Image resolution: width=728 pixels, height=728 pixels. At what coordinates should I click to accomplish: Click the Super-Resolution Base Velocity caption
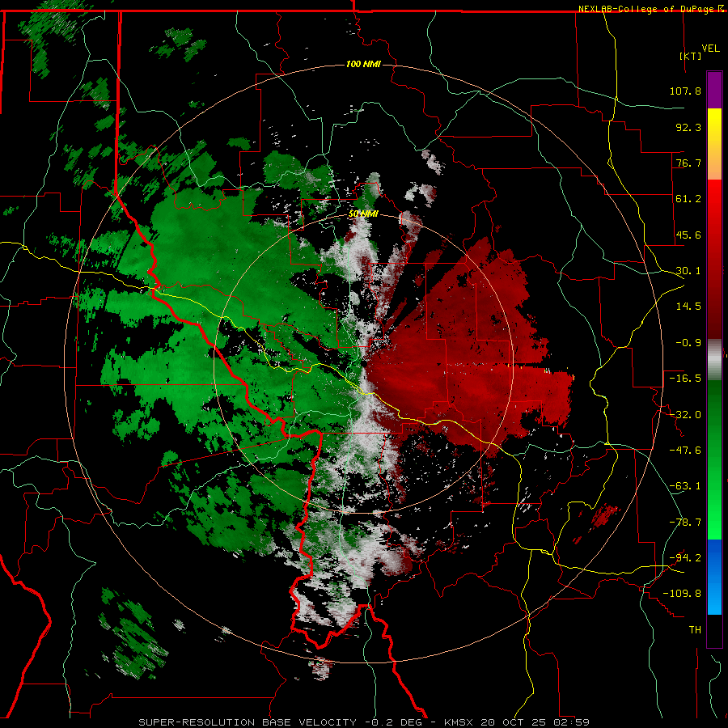[364, 722]
